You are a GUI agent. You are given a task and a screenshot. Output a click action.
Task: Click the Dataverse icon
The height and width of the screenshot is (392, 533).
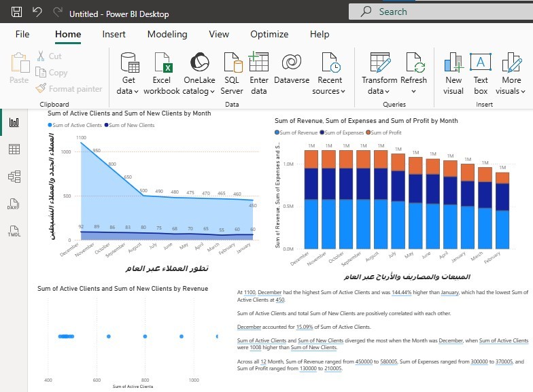tap(291, 63)
